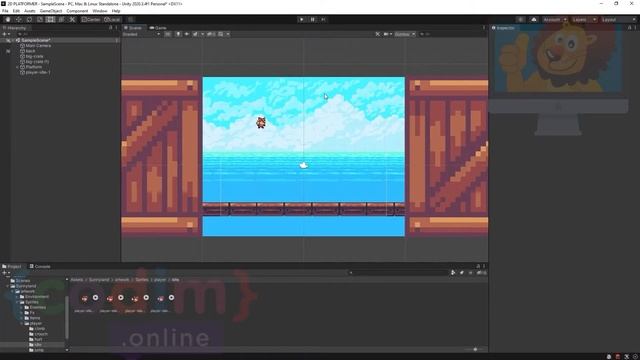Toggle scene effects icon
This screenshot has height=360, width=640.
point(196,34)
